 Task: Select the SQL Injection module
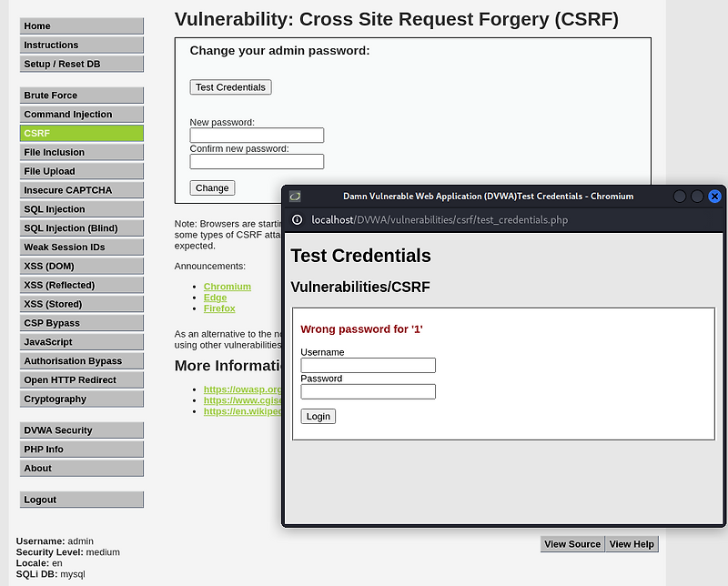[81, 208]
